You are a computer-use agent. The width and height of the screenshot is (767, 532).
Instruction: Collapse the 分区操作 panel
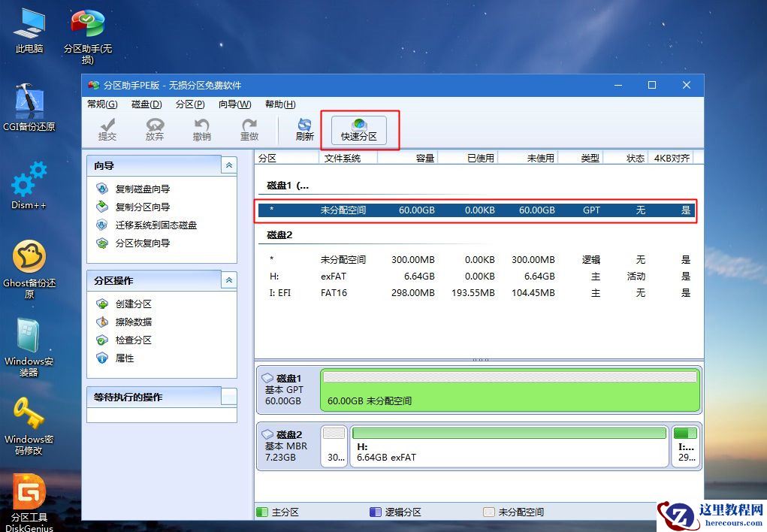point(229,280)
